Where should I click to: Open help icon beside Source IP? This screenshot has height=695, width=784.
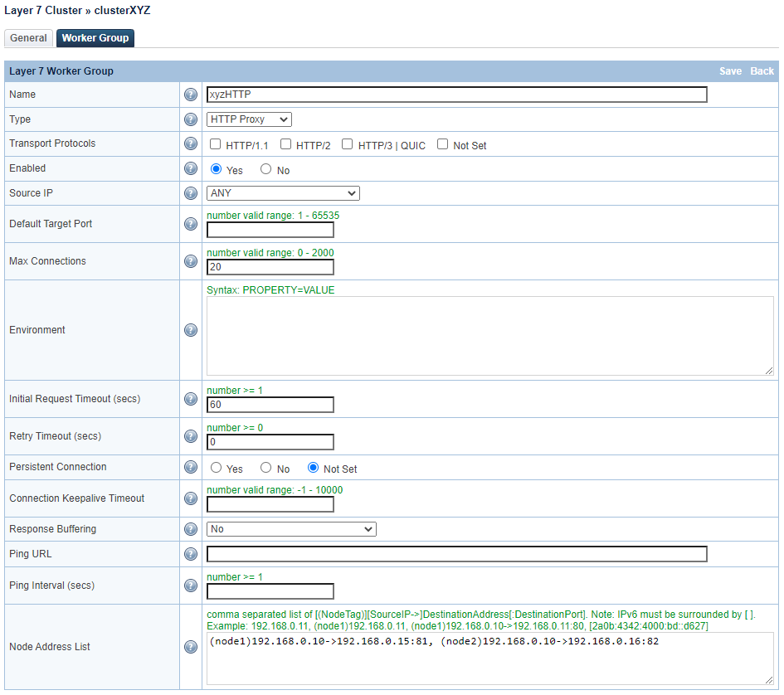click(x=191, y=193)
